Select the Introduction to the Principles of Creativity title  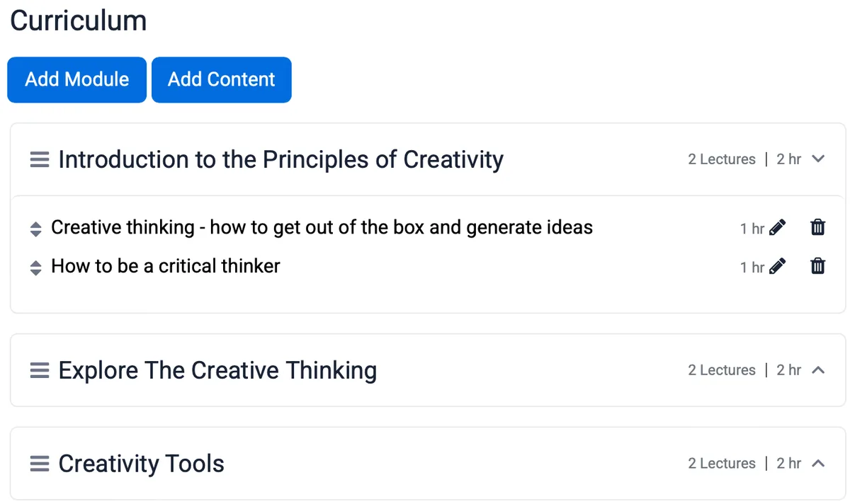tap(281, 159)
